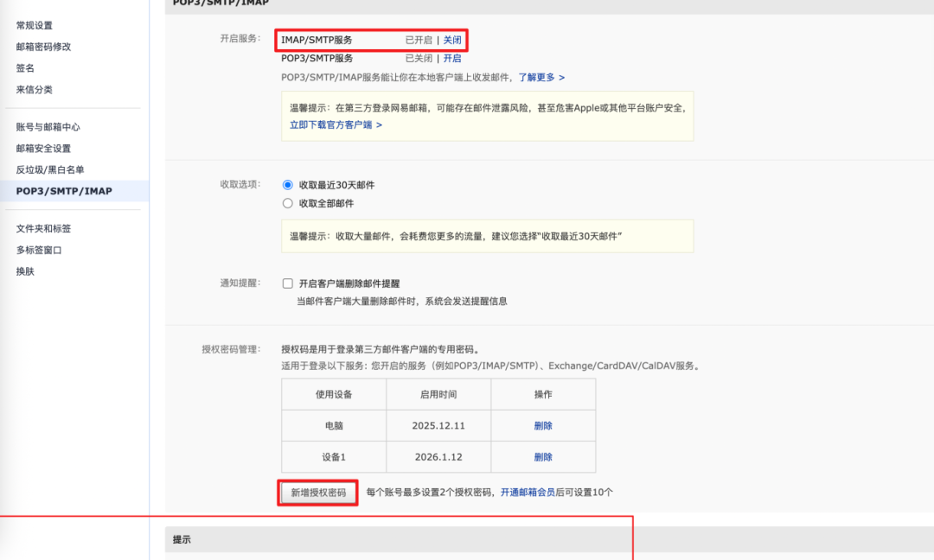The image size is (934, 560).
Task: Enable 开启客户端删除邮件提醒 checkbox
Action: [x=288, y=283]
